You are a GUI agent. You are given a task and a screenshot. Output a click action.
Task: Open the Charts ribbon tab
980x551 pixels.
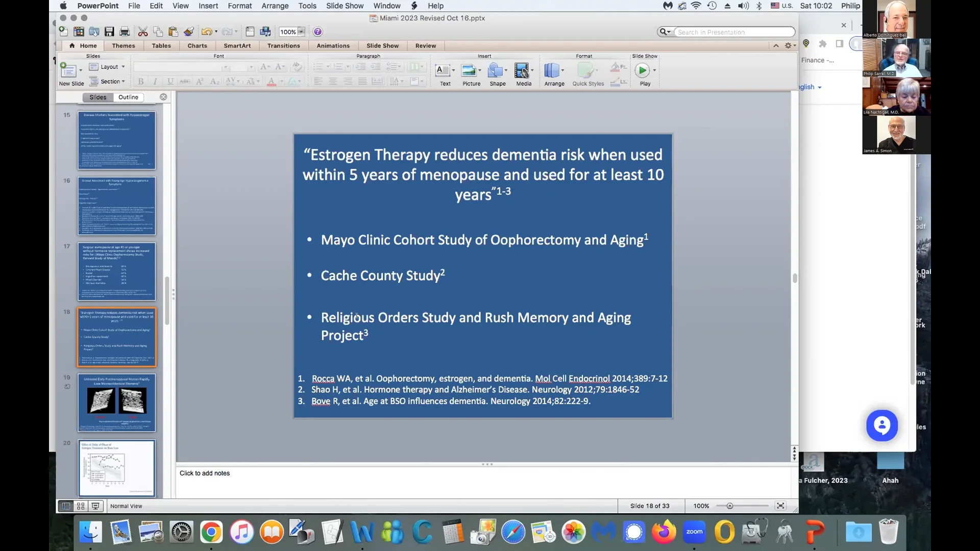[x=198, y=46]
